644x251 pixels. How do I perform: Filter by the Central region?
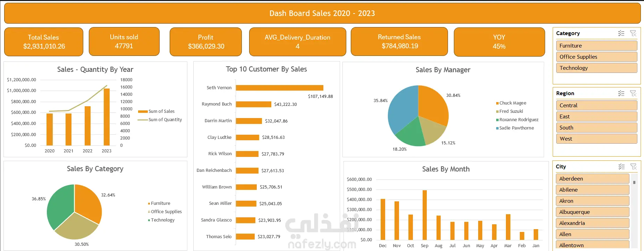[x=596, y=105]
